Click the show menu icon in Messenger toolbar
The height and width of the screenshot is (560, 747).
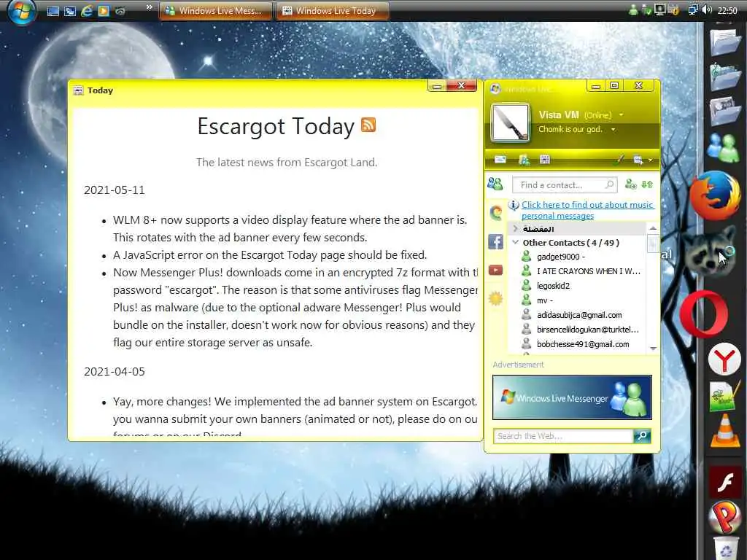638,160
